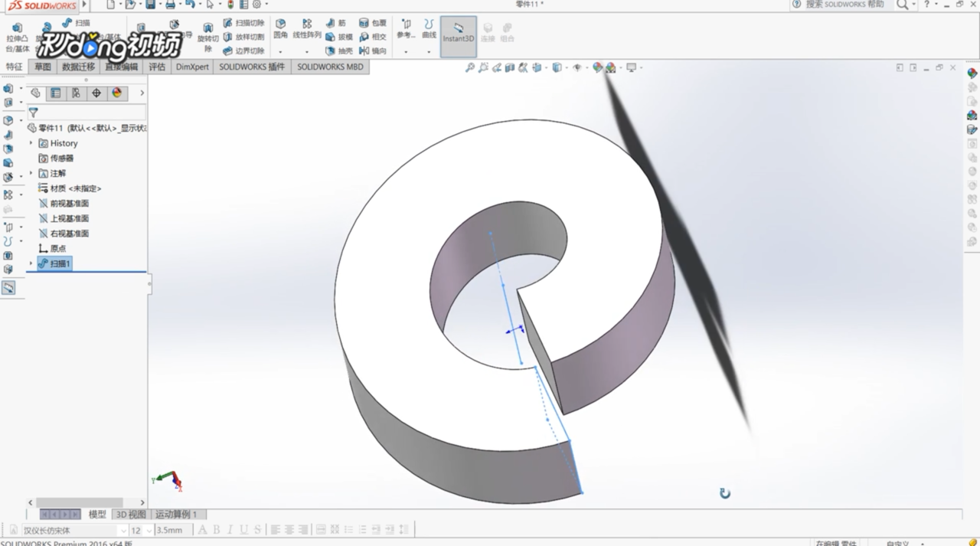Open the 圆角 fillet dropdown arrow

281,51
